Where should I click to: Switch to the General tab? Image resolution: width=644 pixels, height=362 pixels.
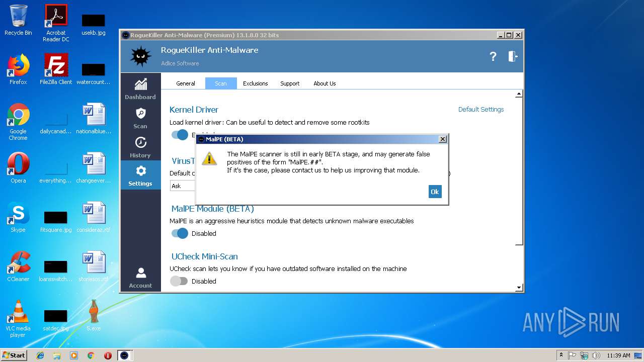pos(186,83)
